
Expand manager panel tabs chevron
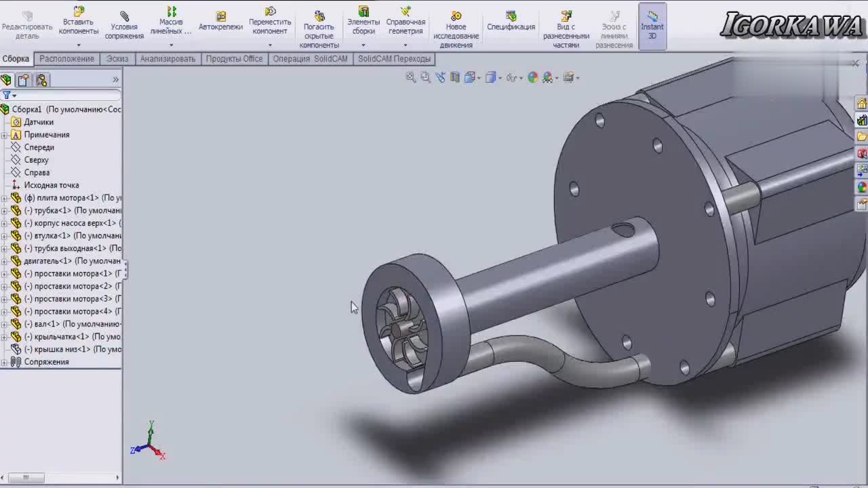click(115, 80)
